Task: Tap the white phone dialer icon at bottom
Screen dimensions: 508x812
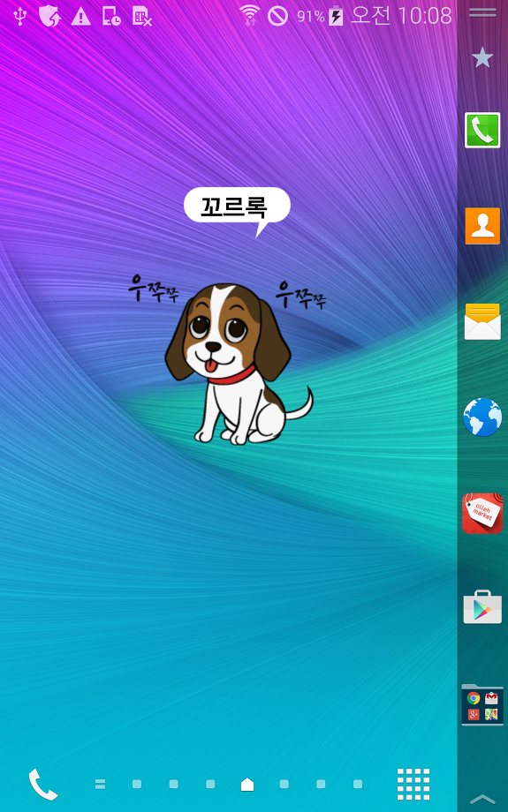Action: click(x=43, y=785)
